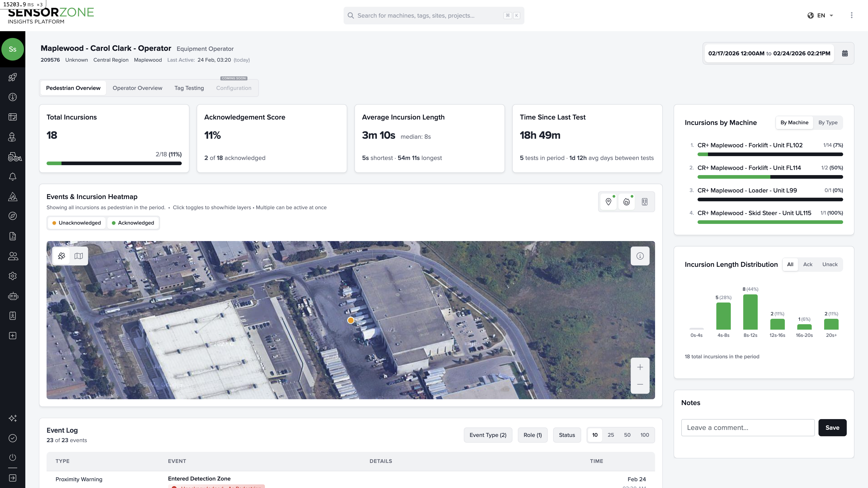Switch to the Tag Testing tab
Screen dimensions: 868x488
[x=189, y=88]
